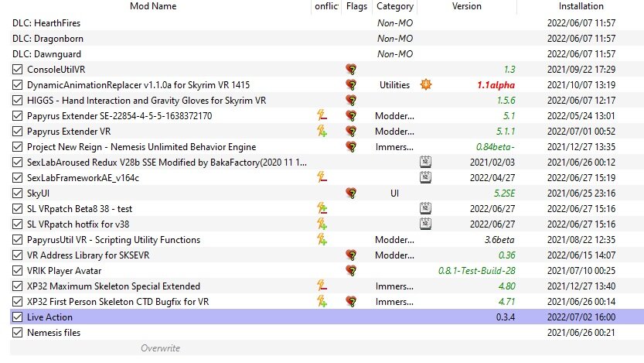Sort by the Flags column header
This screenshot has height=363, width=644.
(x=356, y=6)
